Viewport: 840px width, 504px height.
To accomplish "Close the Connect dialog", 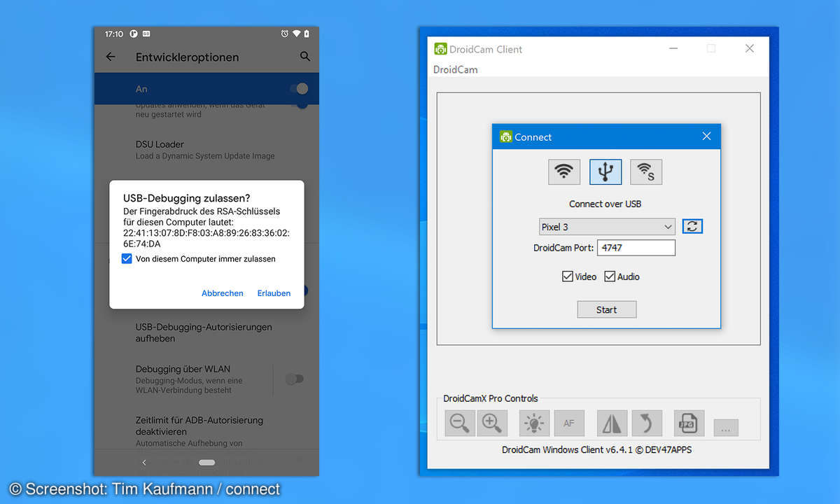I will [x=706, y=136].
